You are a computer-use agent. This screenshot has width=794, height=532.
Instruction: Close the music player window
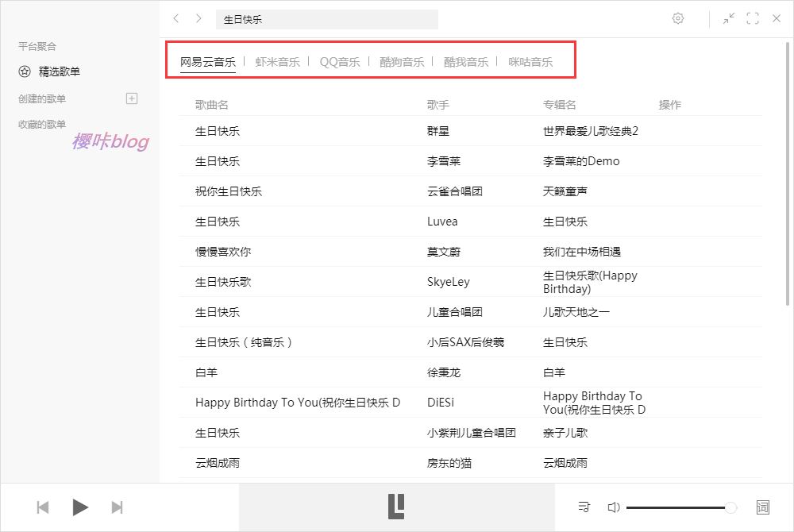(x=777, y=19)
